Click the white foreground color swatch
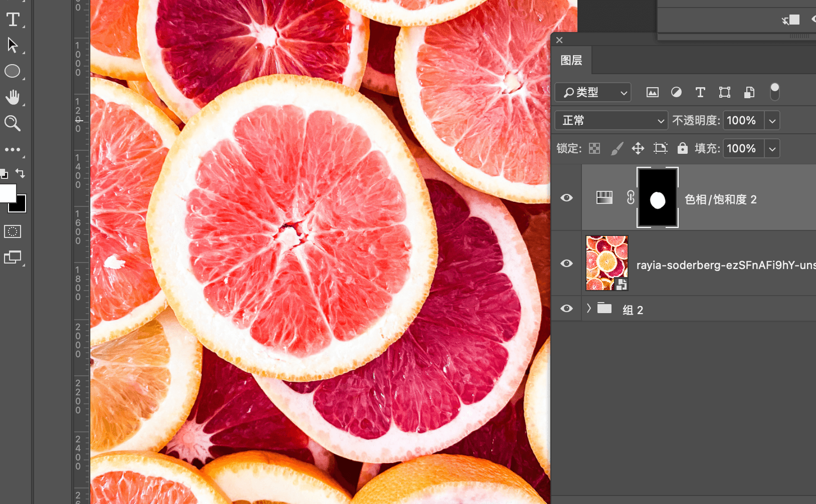816x504 pixels. 7,193
